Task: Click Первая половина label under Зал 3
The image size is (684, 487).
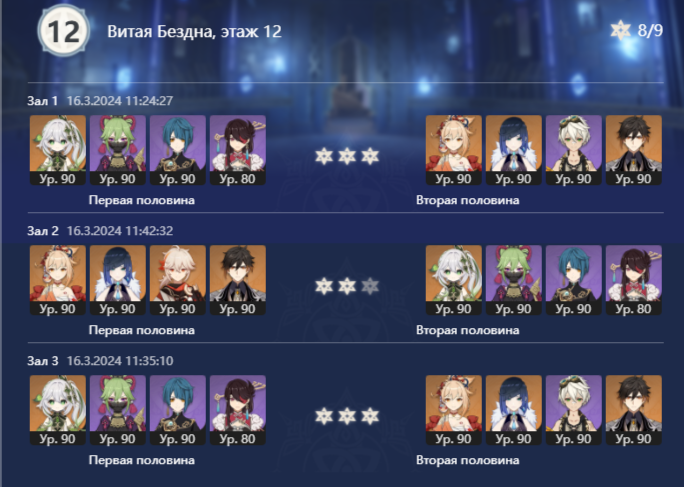Action: [142, 460]
